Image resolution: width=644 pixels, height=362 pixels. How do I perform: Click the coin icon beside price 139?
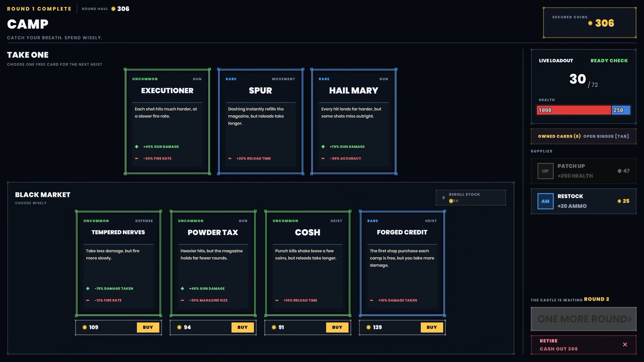click(368, 327)
